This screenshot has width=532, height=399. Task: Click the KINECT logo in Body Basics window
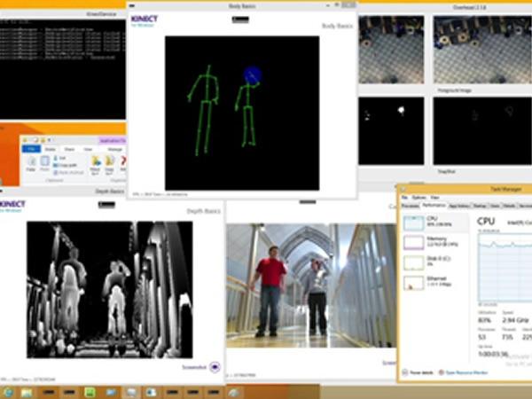pos(145,20)
